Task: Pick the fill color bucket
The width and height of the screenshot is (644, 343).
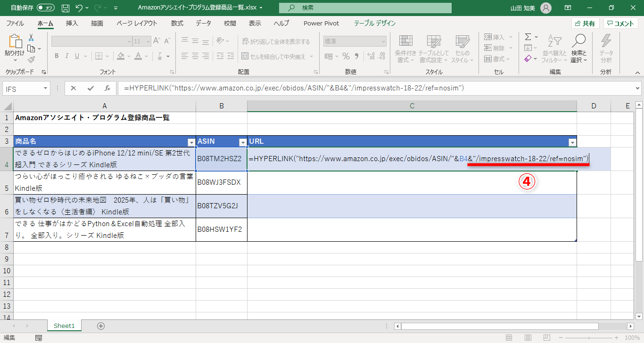Action: (x=121, y=56)
